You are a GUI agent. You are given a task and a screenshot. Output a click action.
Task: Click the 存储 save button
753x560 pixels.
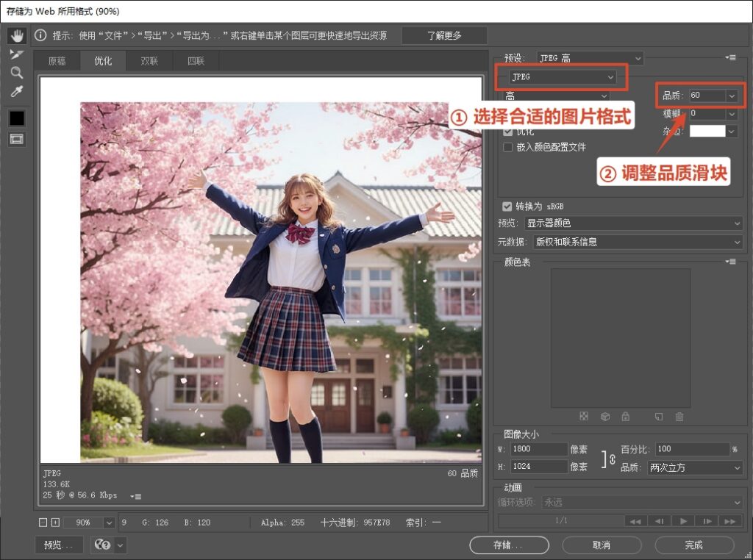[x=508, y=545]
